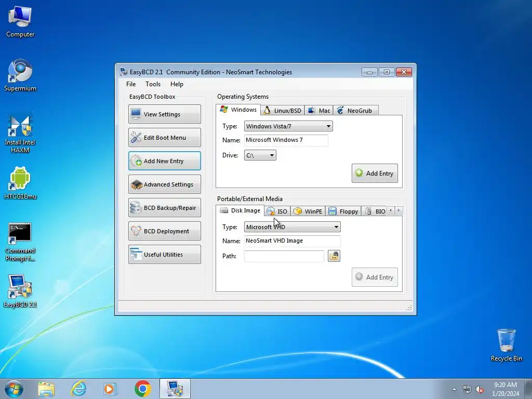Viewport: 532px width, 399px height.
Task: Click the Supermium desktop shortcut
Action: coord(20,75)
